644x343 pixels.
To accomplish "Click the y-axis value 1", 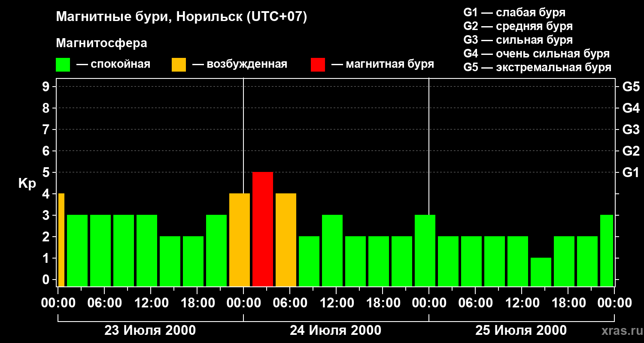I will (x=47, y=258).
